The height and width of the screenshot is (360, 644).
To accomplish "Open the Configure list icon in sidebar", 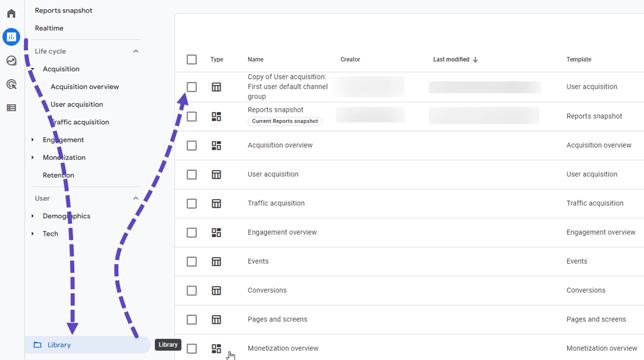I will click(x=12, y=108).
